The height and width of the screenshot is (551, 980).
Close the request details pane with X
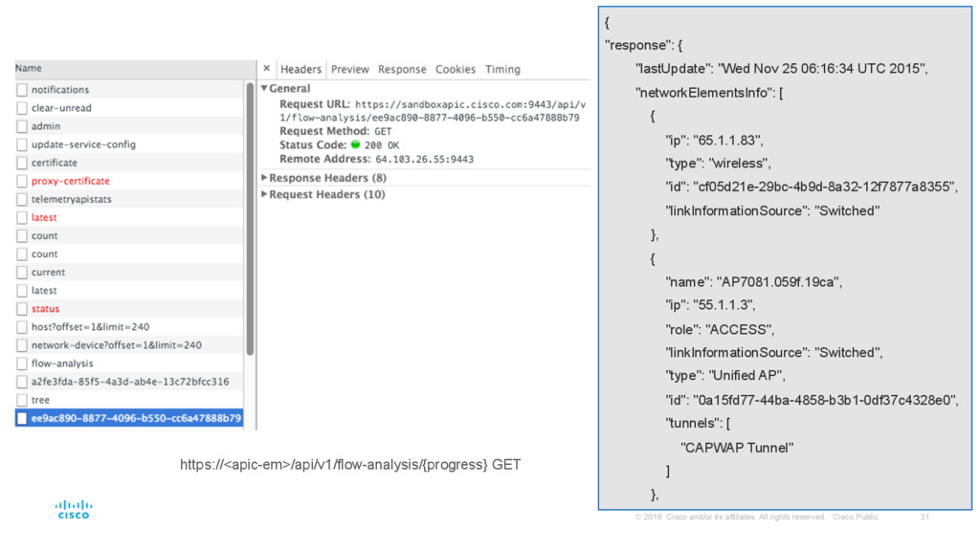[266, 69]
